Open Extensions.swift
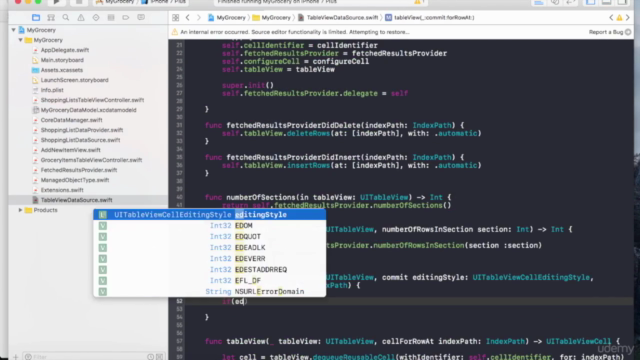 (x=62, y=190)
